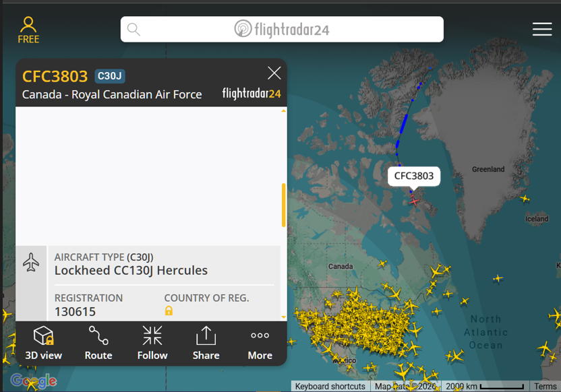Viewport: 561px width, 392px height.
Task: Click the FREE user account icon
Action: pos(28,29)
